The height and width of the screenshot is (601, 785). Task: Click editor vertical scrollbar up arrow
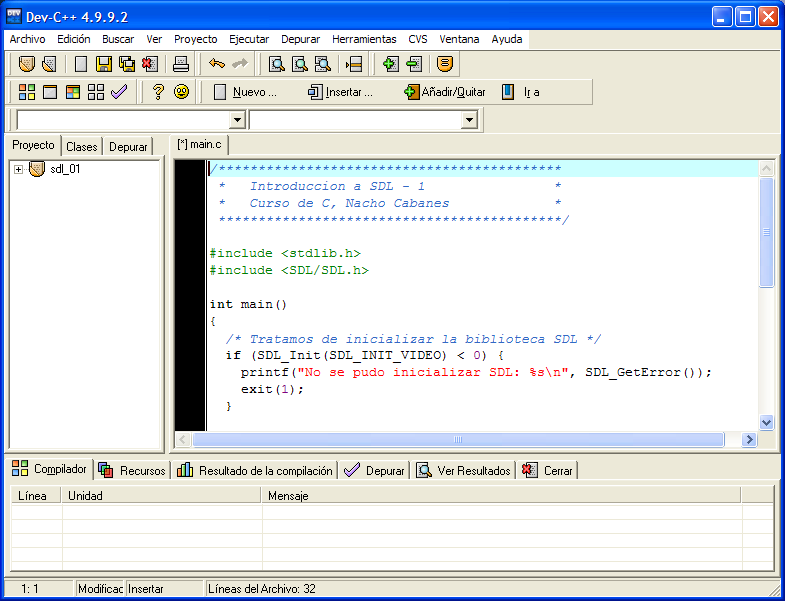coord(766,169)
